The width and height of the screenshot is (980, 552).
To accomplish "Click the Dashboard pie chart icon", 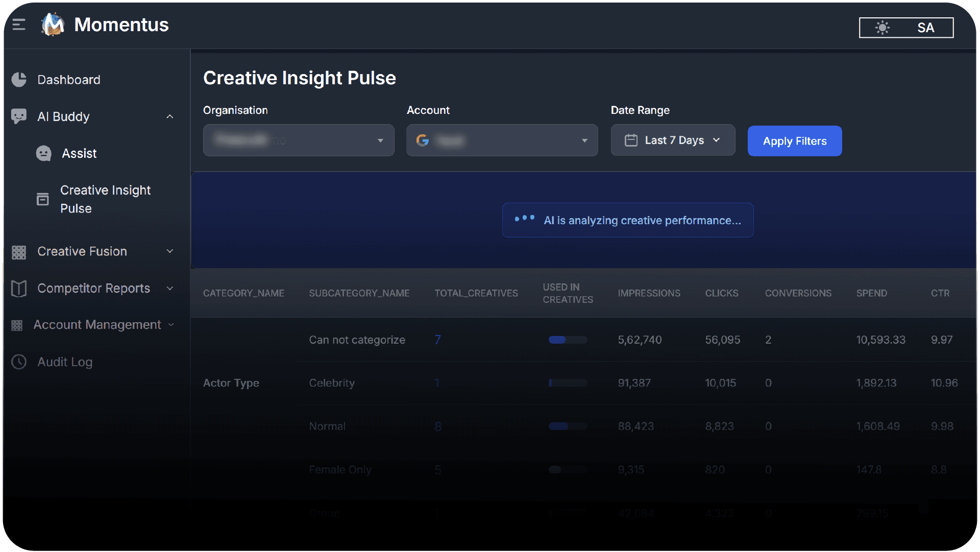I will point(19,80).
